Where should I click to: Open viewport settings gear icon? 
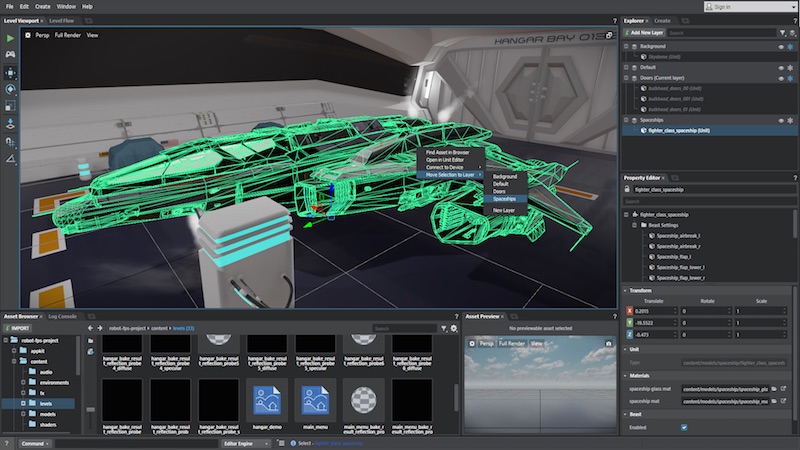click(x=28, y=35)
